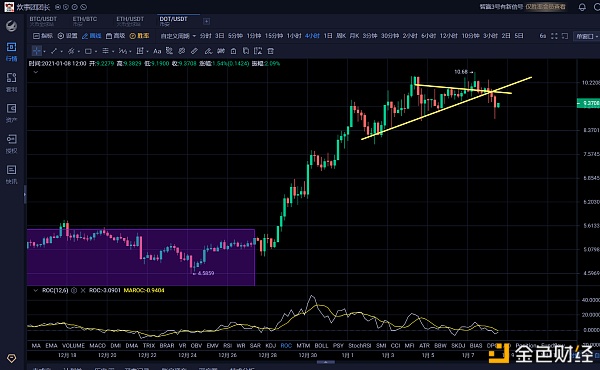The height and width of the screenshot is (370, 600).
Task: Open the notification bell
Action: 582,7
